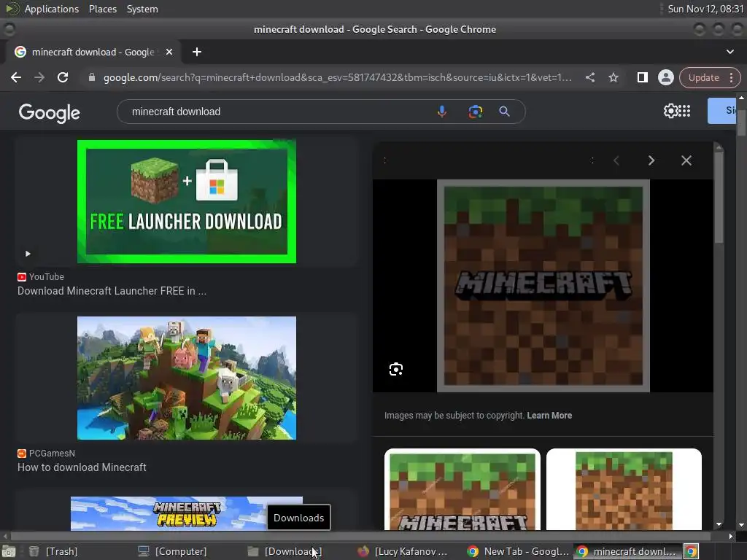Click the clock showing Sun Nov 12
This screenshot has width=747, height=560.
click(x=705, y=9)
